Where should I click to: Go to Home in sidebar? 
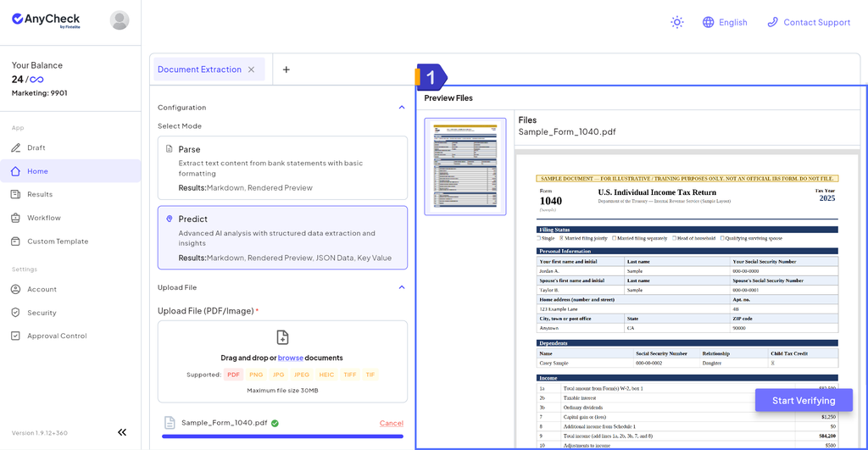[70, 171]
